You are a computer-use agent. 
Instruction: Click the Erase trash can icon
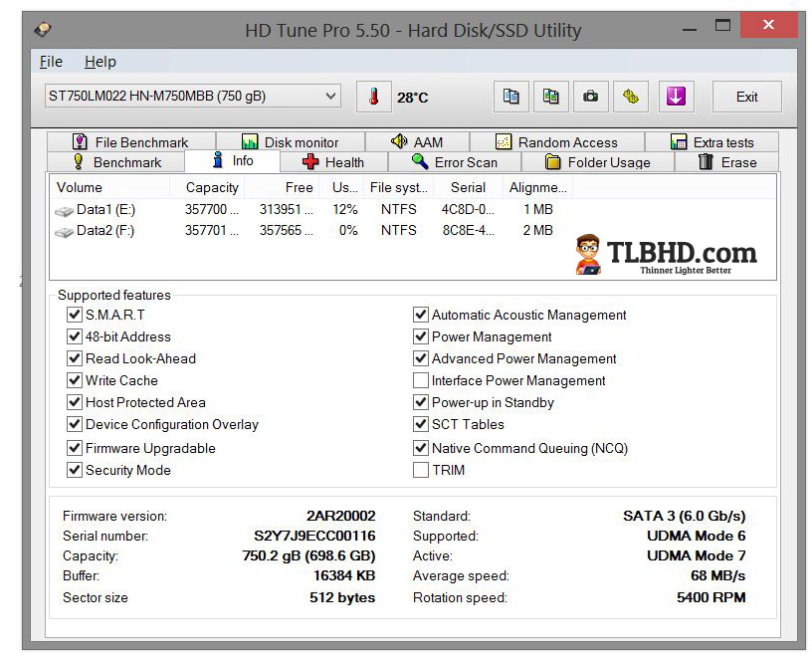706,162
